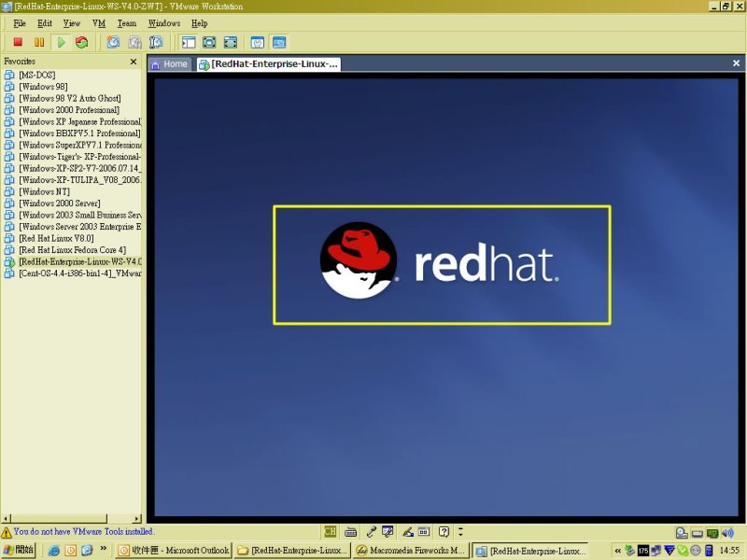Toggle the sidebar display toolbar icon

(x=189, y=42)
